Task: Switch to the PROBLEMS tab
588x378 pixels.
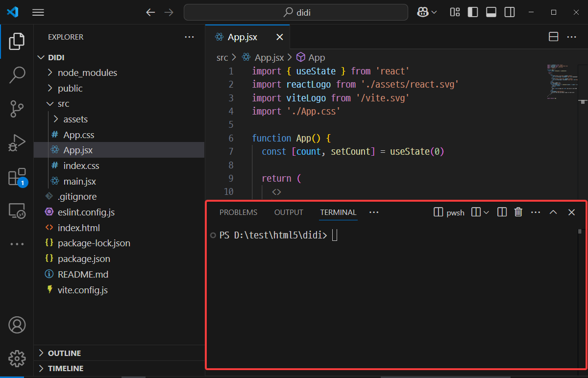Action: [238, 212]
